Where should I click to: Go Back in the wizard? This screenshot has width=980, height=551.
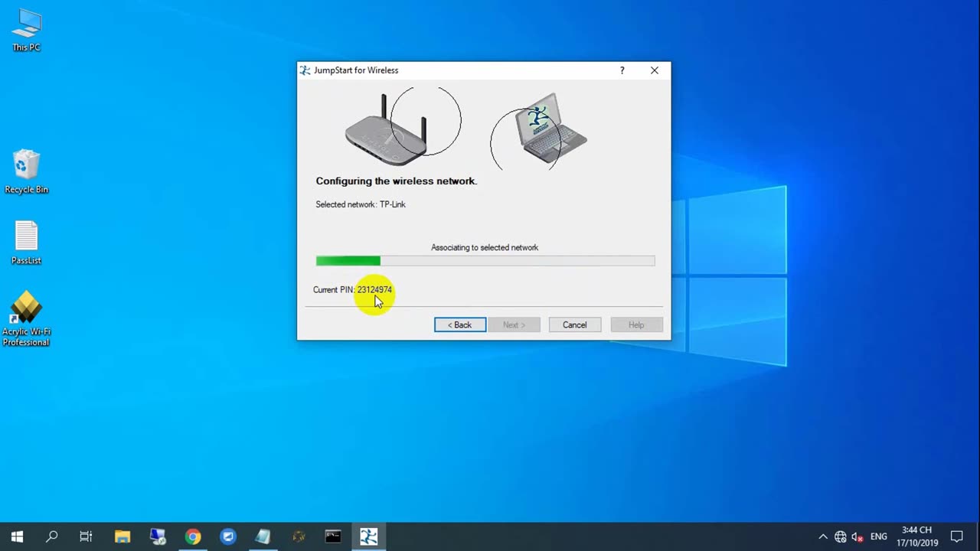460,325
